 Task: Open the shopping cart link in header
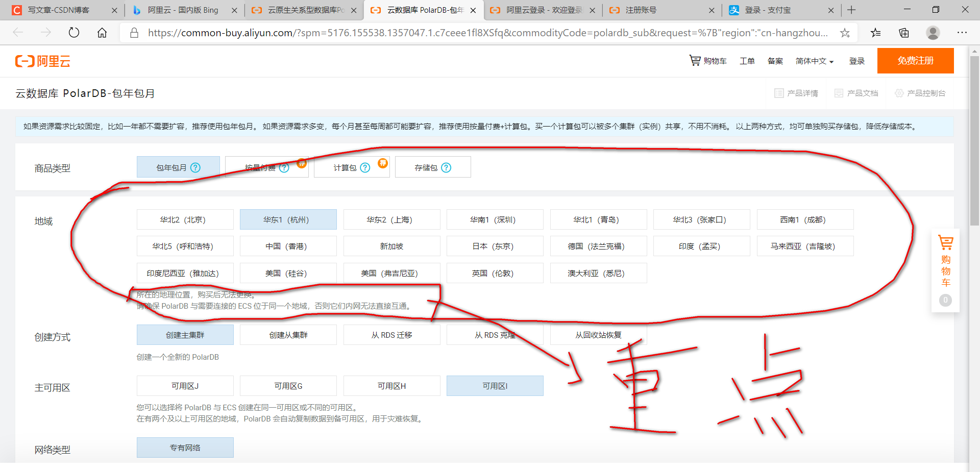click(707, 61)
